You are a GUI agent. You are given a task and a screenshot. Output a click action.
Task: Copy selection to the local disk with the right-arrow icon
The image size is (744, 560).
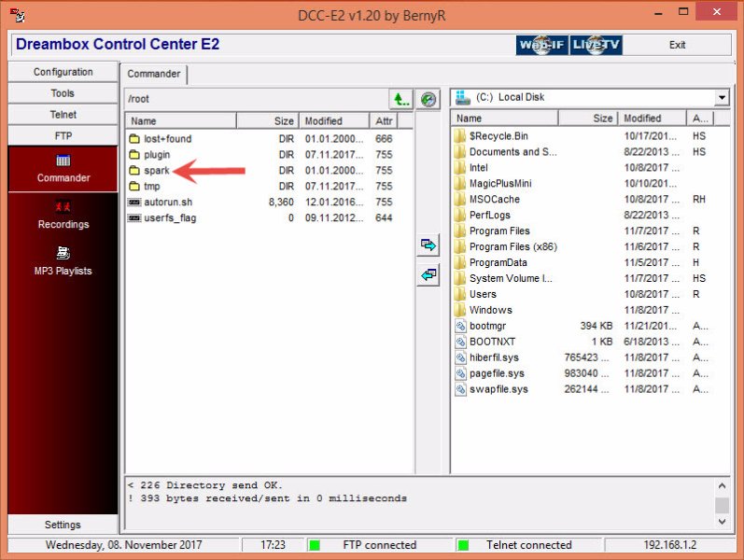click(x=428, y=245)
